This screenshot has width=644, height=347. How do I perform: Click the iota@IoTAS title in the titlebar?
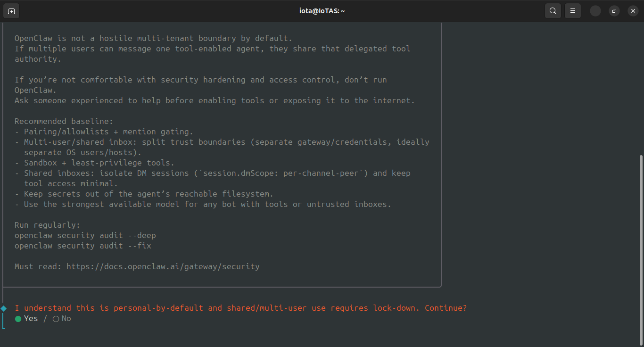pyautogui.click(x=322, y=10)
